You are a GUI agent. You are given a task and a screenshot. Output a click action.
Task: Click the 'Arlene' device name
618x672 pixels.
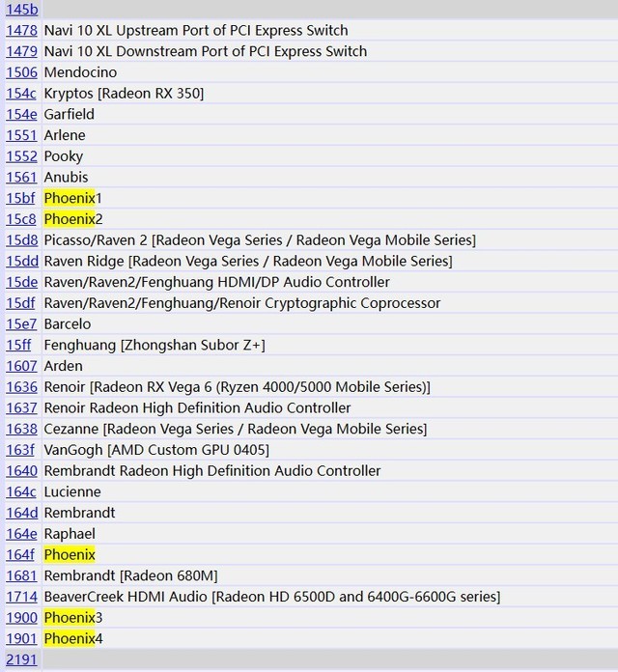tap(65, 135)
